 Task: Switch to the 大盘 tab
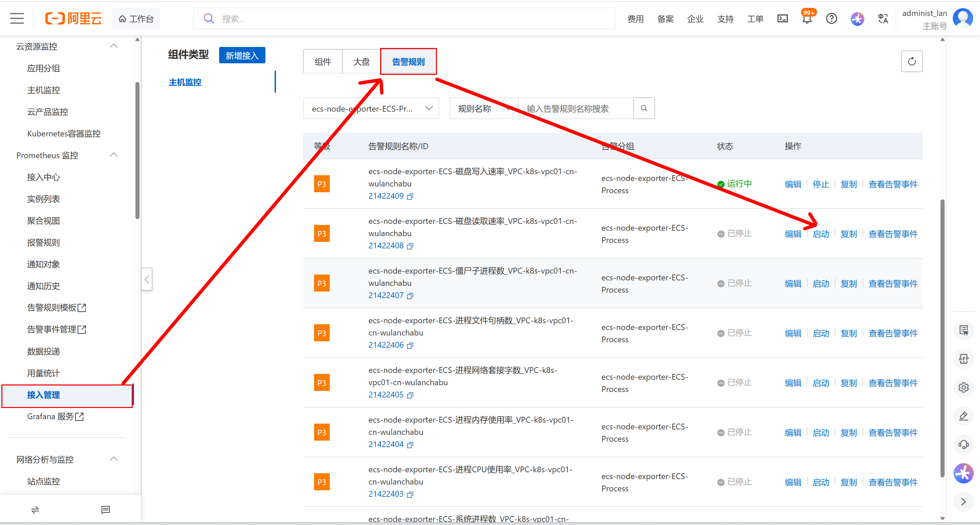coord(361,62)
